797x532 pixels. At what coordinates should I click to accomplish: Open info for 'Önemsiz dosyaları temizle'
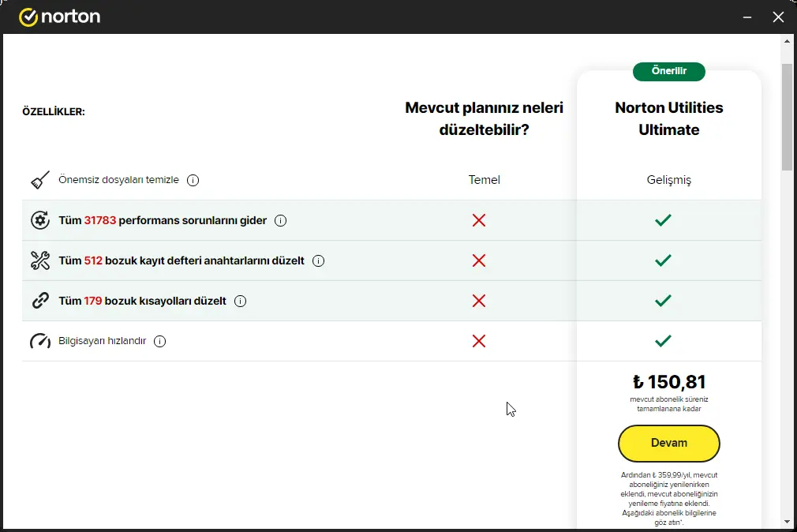coord(193,180)
